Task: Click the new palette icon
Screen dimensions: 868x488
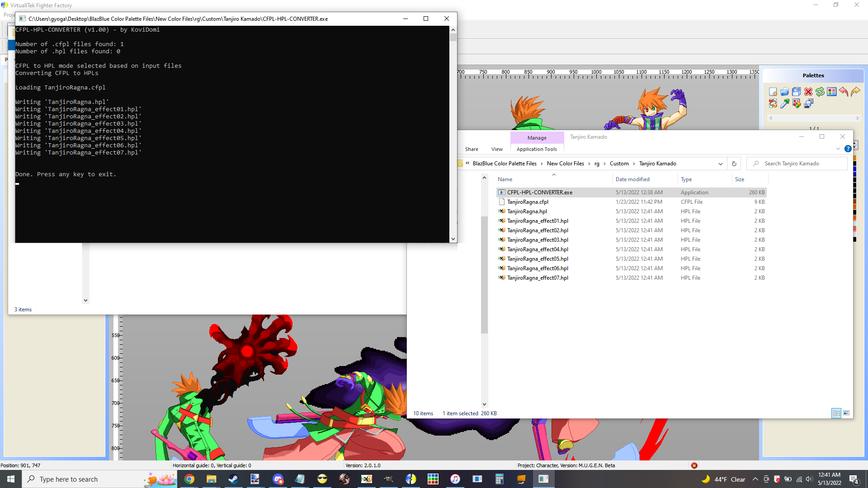Action: click(773, 92)
